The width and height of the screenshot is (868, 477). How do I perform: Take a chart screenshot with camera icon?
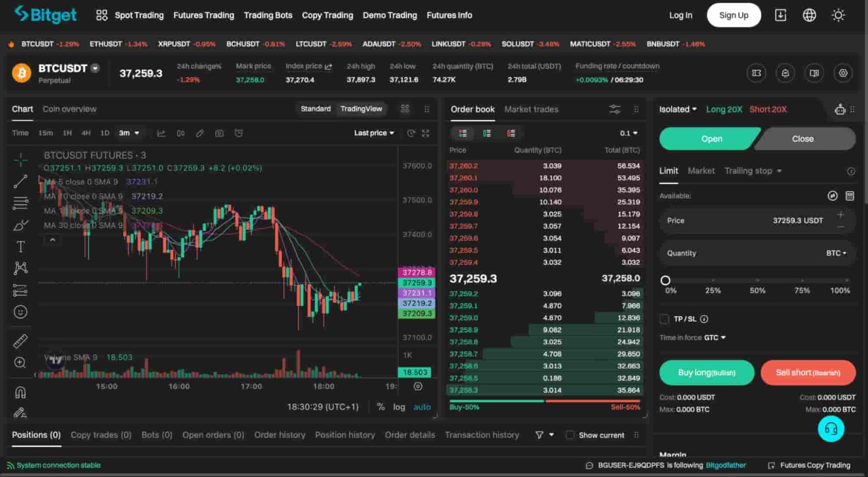[219, 133]
